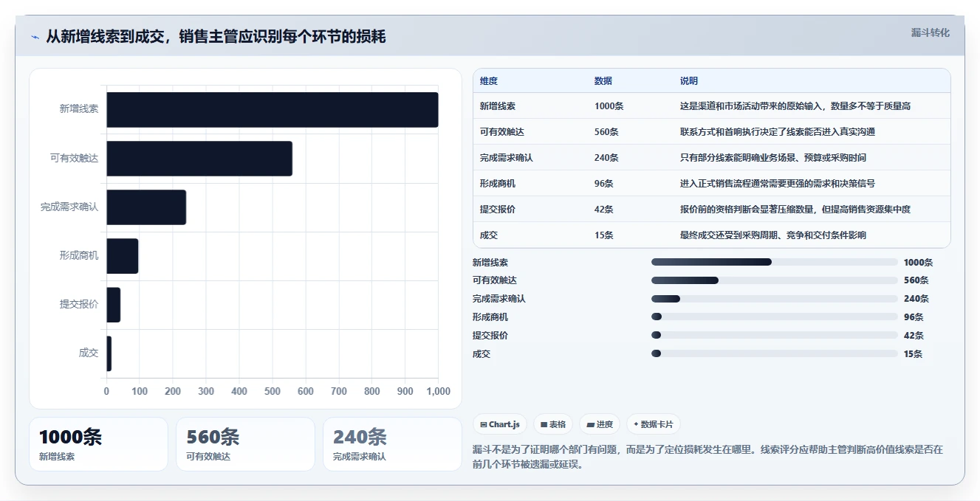The image size is (980, 501).
Task: Click the y-axis label 形成商机 on chart
Action: pos(79,256)
